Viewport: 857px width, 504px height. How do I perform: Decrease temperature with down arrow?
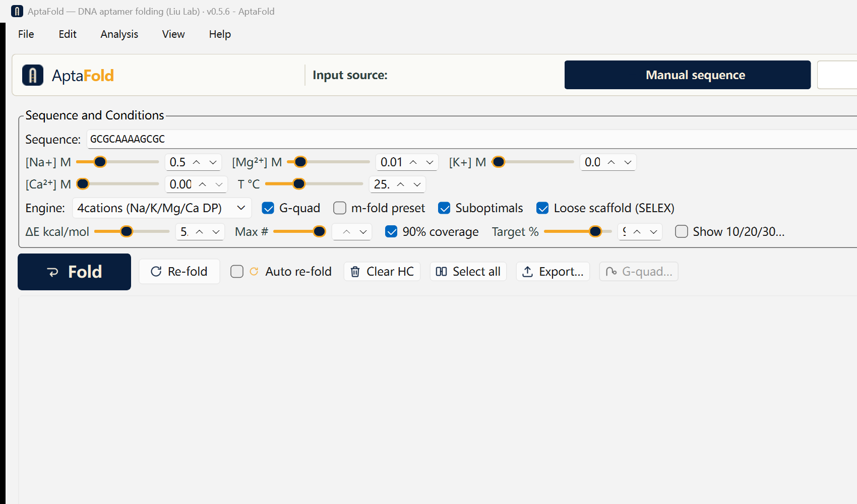(417, 184)
